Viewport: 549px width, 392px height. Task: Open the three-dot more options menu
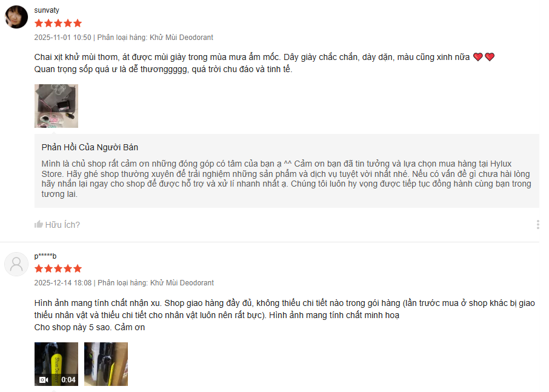pyautogui.click(x=538, y=225)
